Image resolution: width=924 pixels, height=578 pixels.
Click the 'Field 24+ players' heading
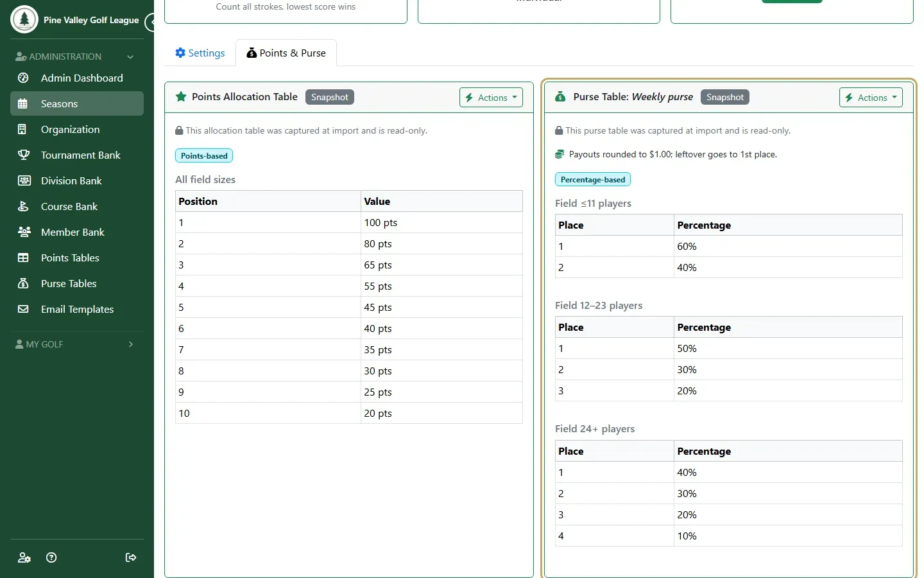click(595, 428)
